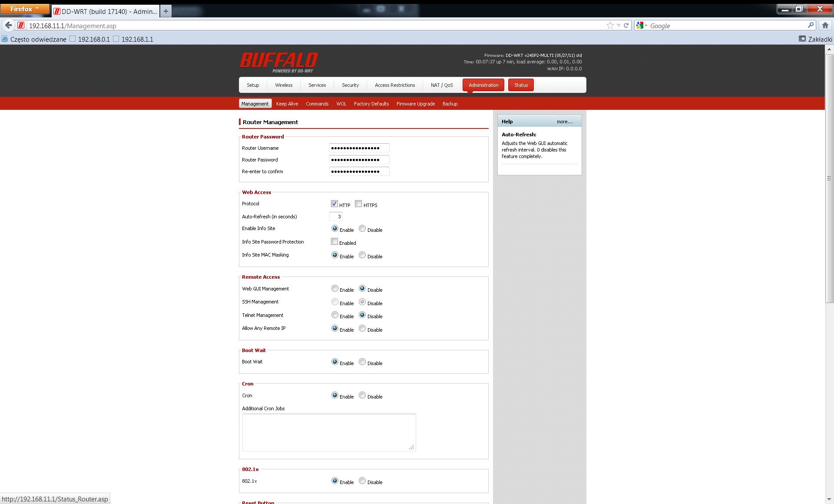This screenshot has height=504, width=834.
Task: Click the search magnifier icon in the Google box
Action: [x=811, y=26]
